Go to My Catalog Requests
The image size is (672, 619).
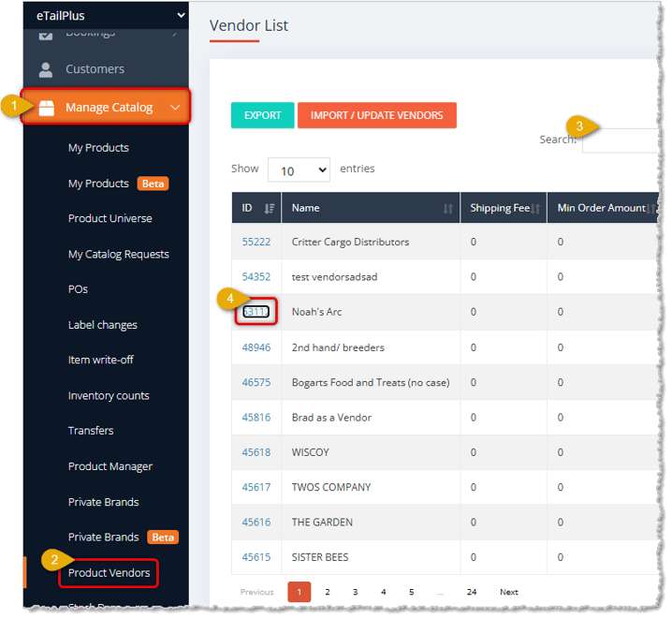[118, 254]
